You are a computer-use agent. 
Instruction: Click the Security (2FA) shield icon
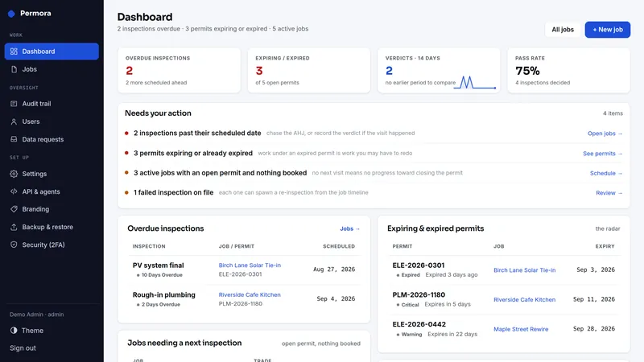pyautogui.click(x=14, y=245)
